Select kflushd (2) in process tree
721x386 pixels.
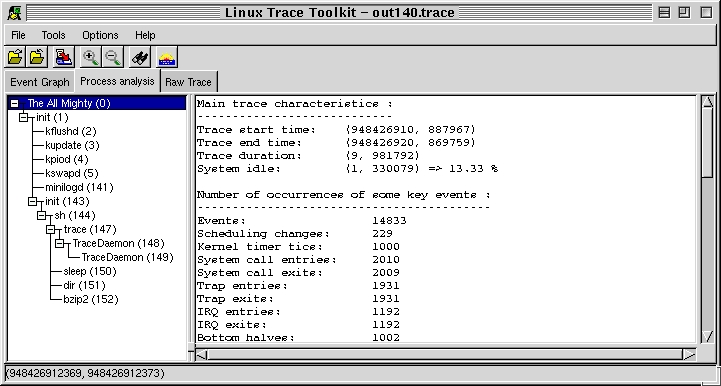tap(71, 132)
